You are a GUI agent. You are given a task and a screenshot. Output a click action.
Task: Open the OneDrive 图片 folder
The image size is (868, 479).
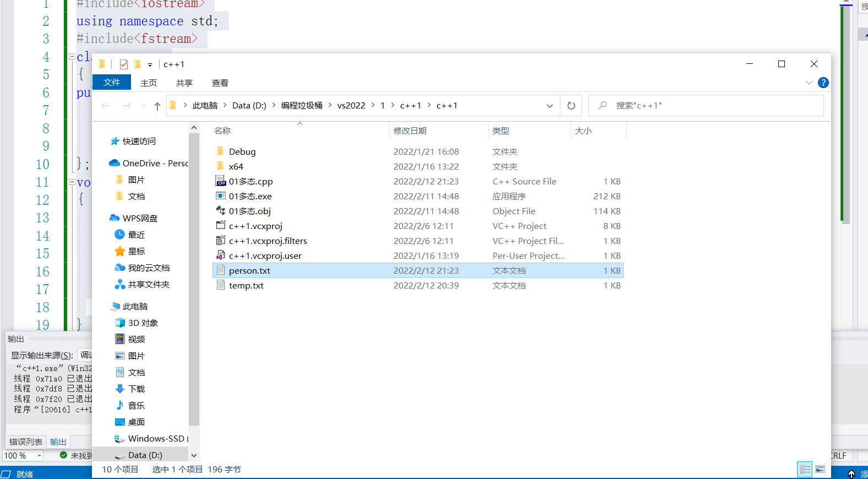point(136,179)
